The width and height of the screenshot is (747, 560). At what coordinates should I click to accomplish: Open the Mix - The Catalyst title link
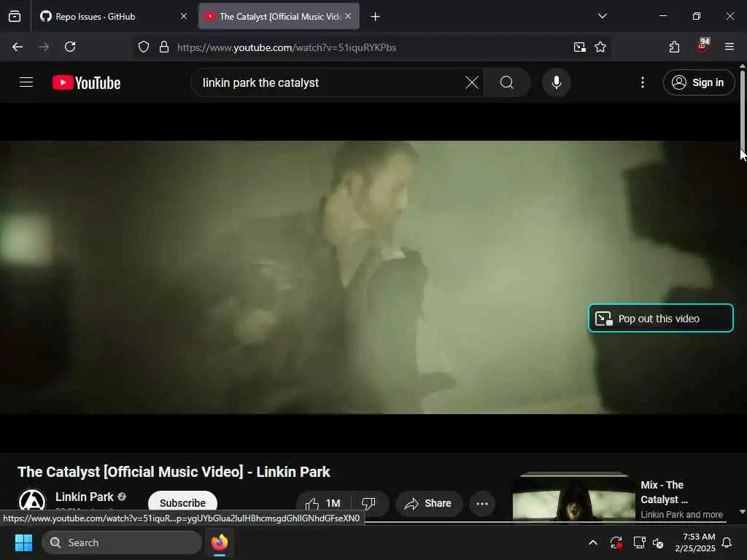(665, 492)
